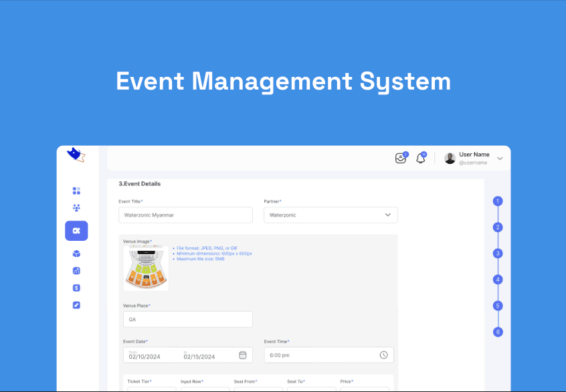Jump to step 1 in the progress stepper
The image size is (566, 392).
click(x=498, y=201)
